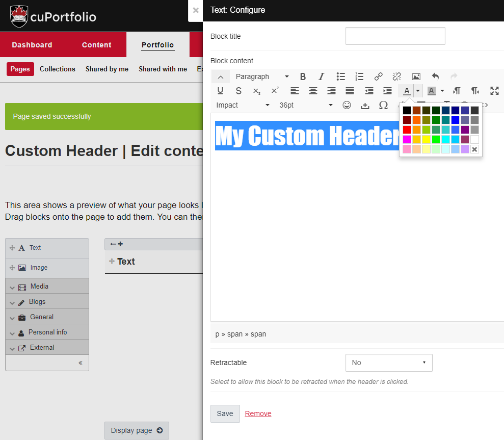Click the insert image toolbar icon
Viewport: 504px width, 440px height.
[416, 76]
